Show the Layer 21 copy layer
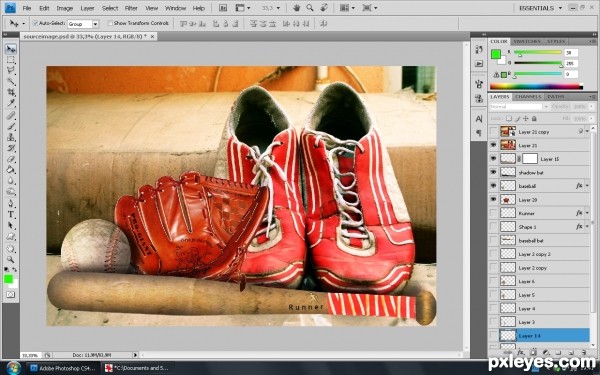Screen dimensions: 600x375 (493, 132)
